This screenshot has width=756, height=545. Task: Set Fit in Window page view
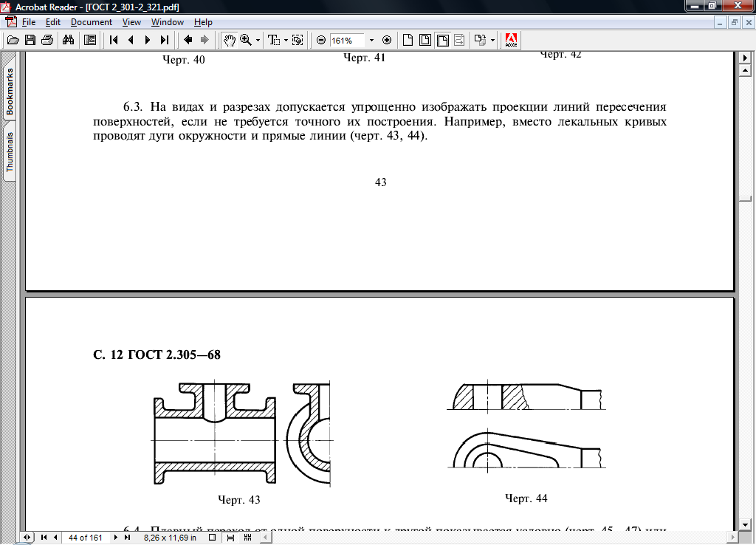(425, 41)
